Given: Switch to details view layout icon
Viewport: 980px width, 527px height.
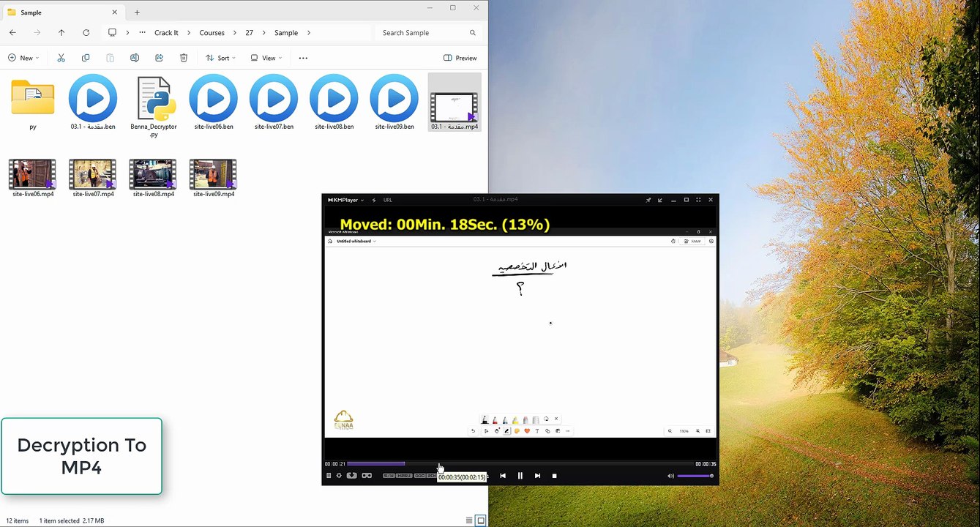Looking at the screenshot, I should (469, 520).
